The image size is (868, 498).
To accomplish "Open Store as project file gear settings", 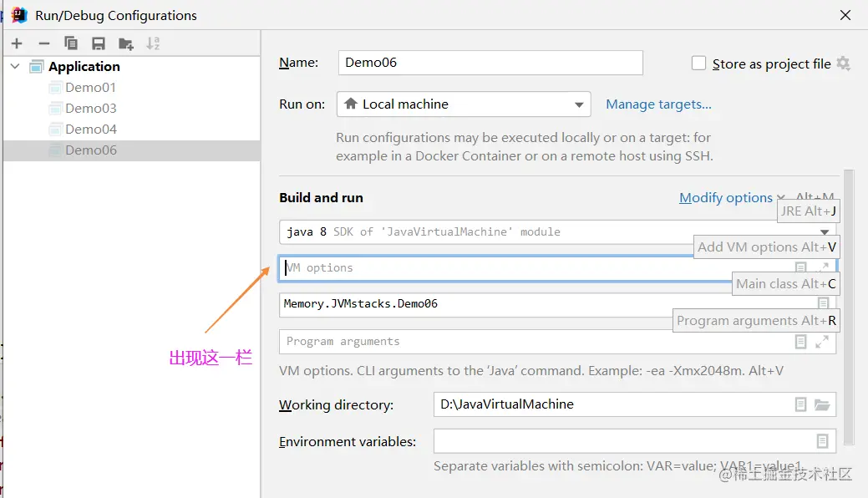I will pos(843,64).
